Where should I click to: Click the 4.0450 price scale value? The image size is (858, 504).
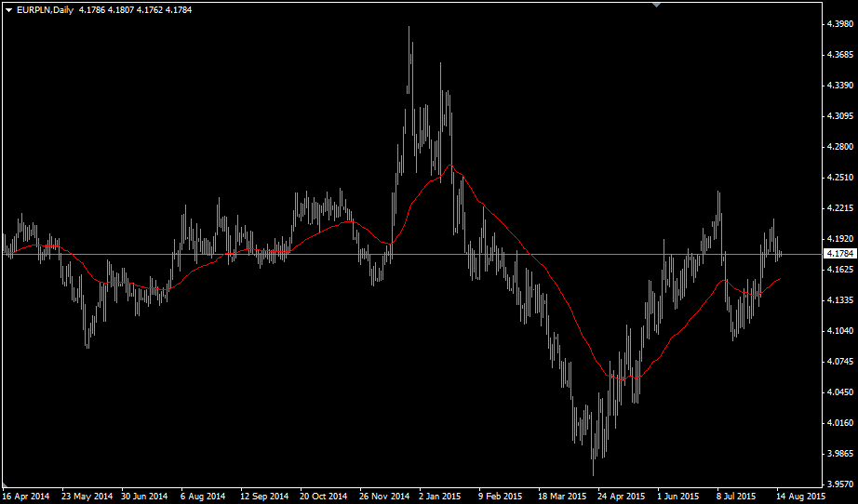pyautogui.click(x=840, y=391)
